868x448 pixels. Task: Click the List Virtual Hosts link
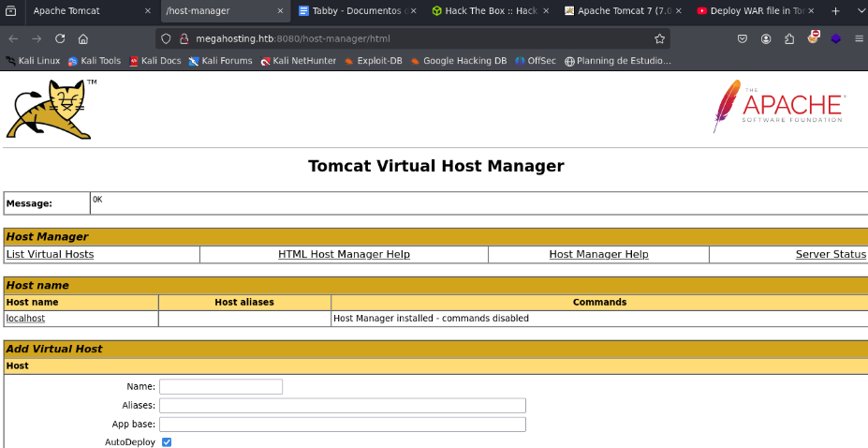[x=50, y=254]
